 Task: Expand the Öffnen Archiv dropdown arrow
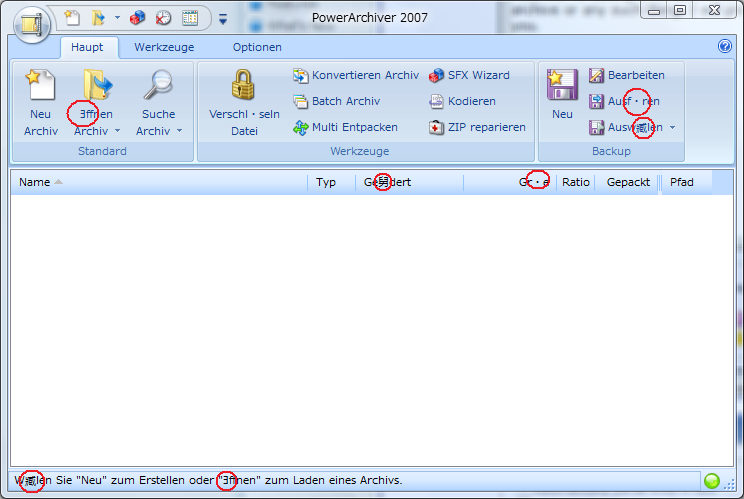coord(118,130)
